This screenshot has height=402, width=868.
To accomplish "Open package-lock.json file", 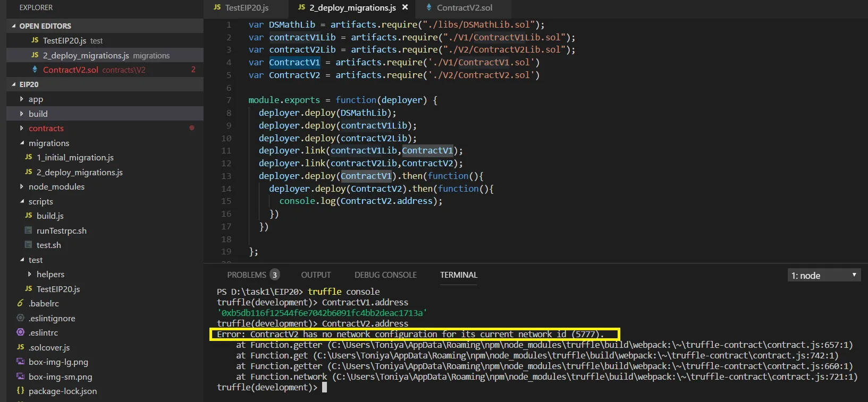I will [x=105, y=391].
